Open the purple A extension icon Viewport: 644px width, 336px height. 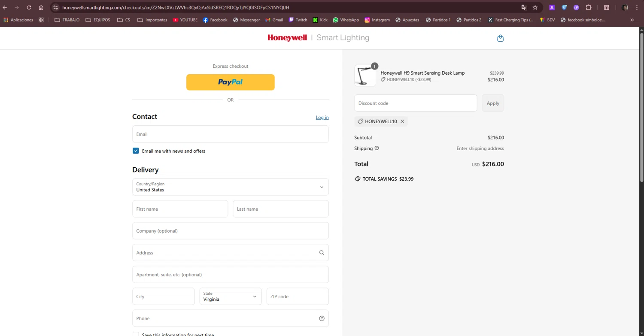[552, 7]
